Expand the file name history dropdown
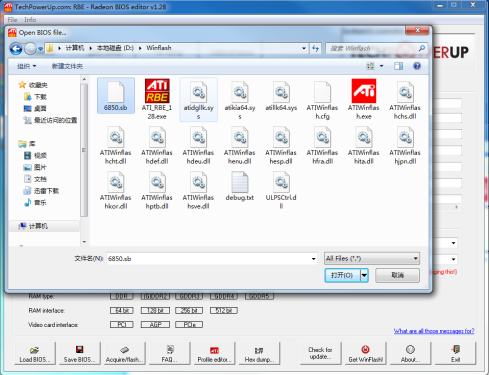 coord(313,259)
